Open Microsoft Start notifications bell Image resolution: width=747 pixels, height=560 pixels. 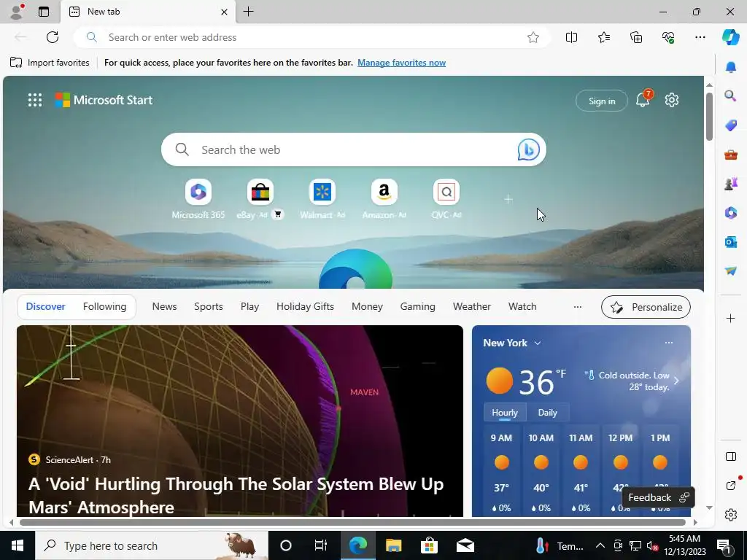pyautogui.click(x=643, y=99)
